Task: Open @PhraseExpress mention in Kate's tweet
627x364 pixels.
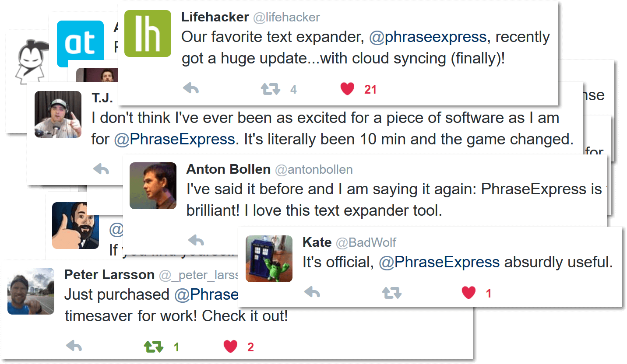Action: click(x=439, y=262)
